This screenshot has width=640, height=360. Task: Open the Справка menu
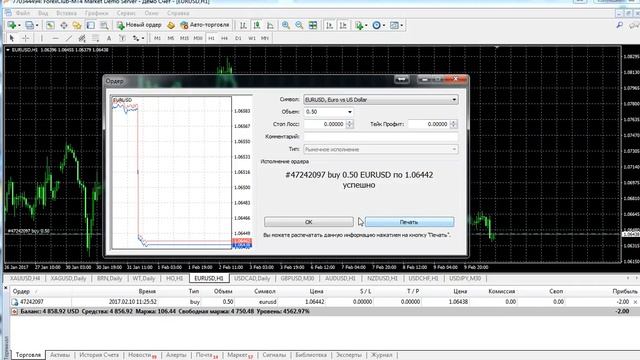178,13
